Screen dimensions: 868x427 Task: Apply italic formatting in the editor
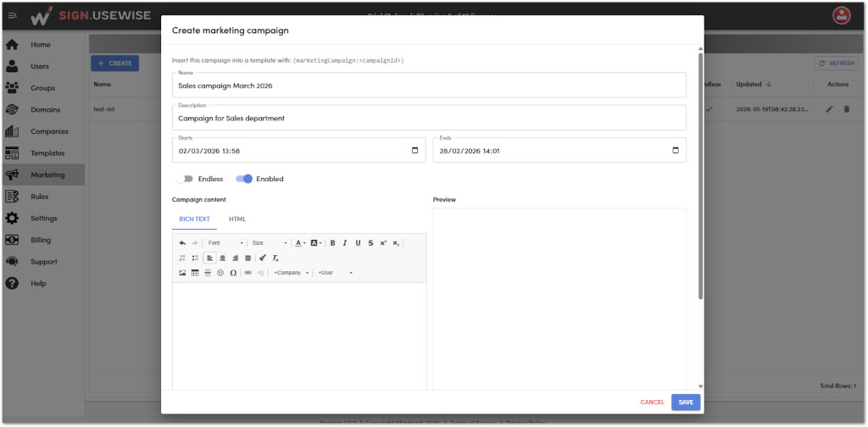point(345,243)
